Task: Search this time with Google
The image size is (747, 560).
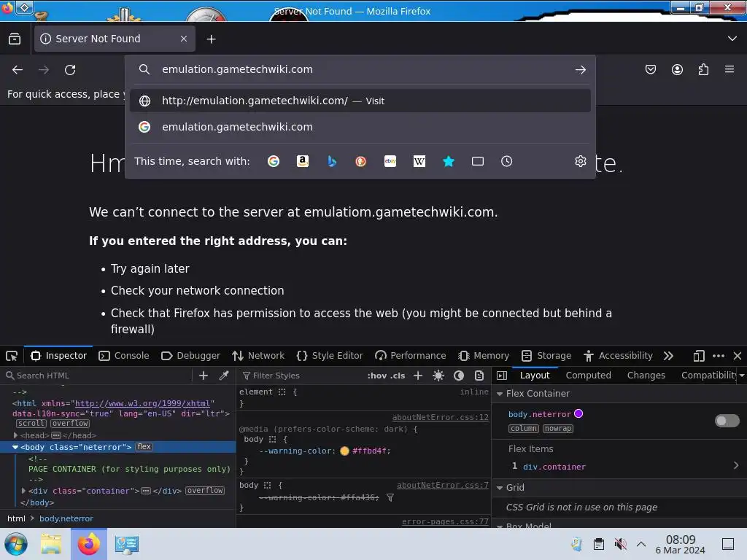Action: [x=274, y=161]
